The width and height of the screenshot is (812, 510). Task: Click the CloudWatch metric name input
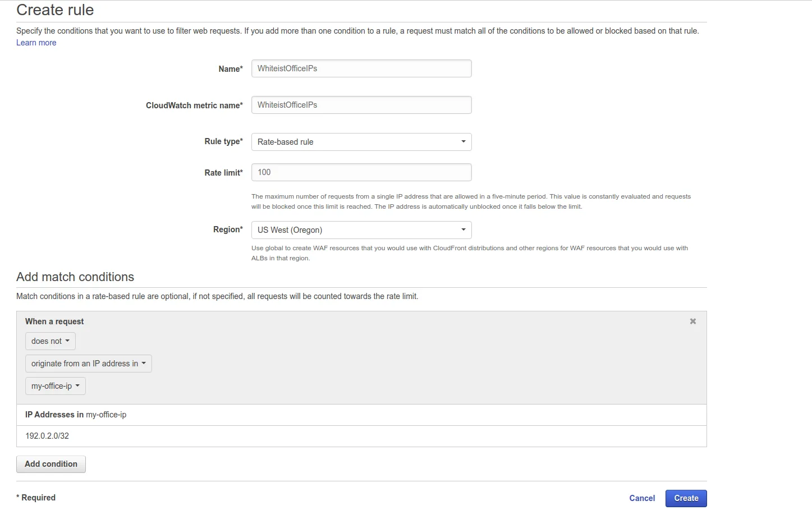pos(361,105)
